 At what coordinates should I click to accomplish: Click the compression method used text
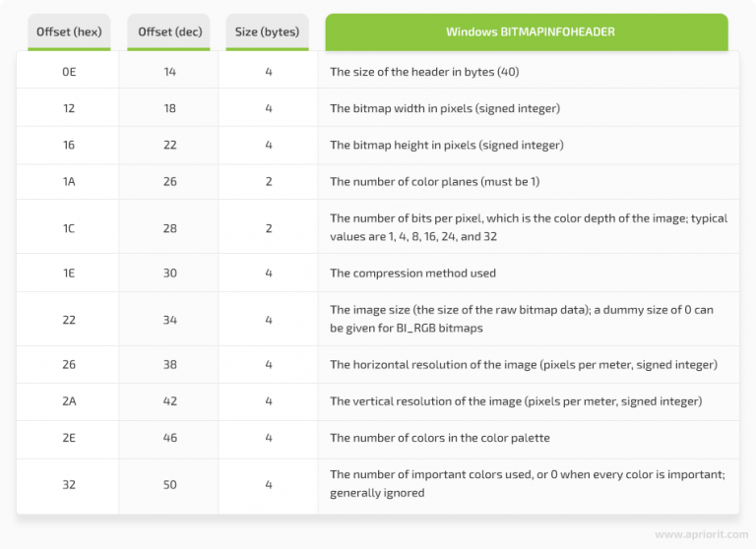(412, 273)
